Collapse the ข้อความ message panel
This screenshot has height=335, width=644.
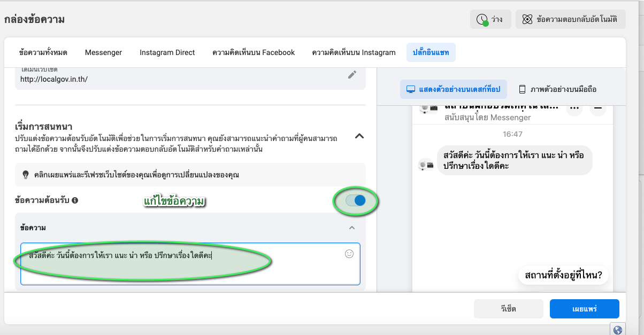pyautogui.click(x=352, y=228)
